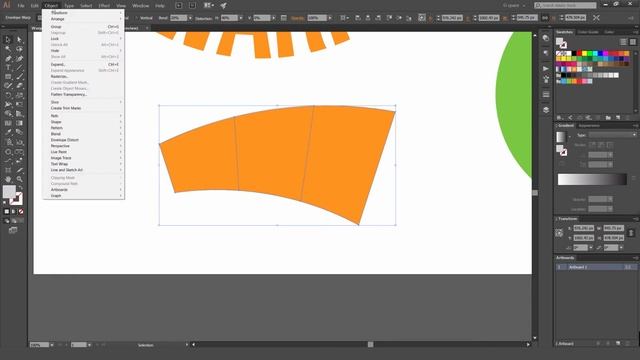
Task: Open the Layers panel icon in dock
Action: click(x=546, y=110)
